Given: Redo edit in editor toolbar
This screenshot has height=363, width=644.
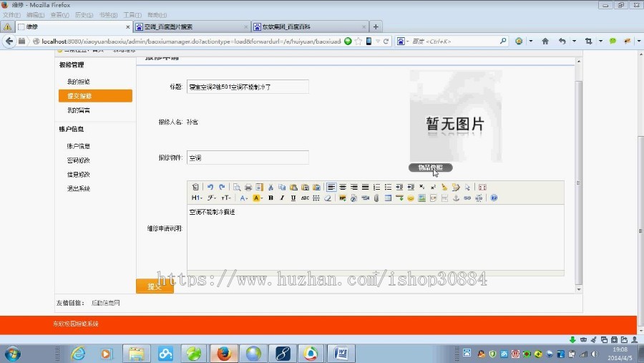Looking at the screenshot, I should (x=222, y=187).
